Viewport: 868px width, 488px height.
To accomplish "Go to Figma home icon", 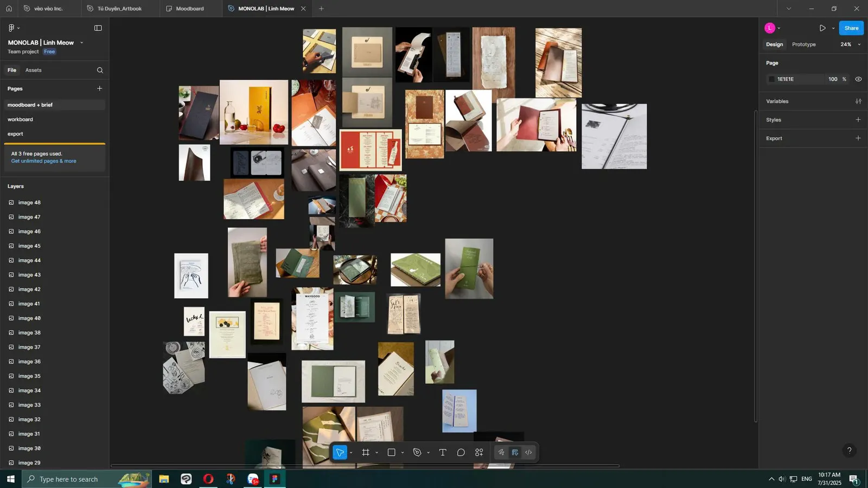I will click(9, 9).
